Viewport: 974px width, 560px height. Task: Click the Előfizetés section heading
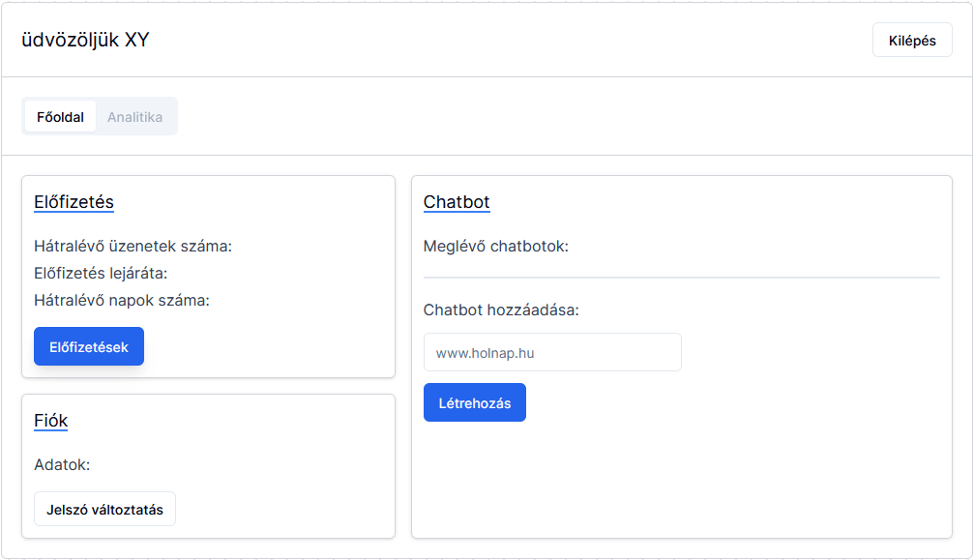point(74,202)
